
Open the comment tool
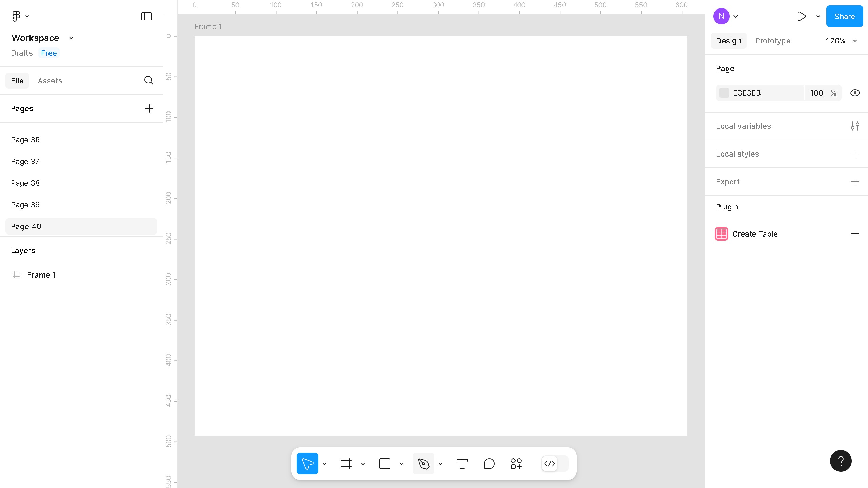point(489,464)
